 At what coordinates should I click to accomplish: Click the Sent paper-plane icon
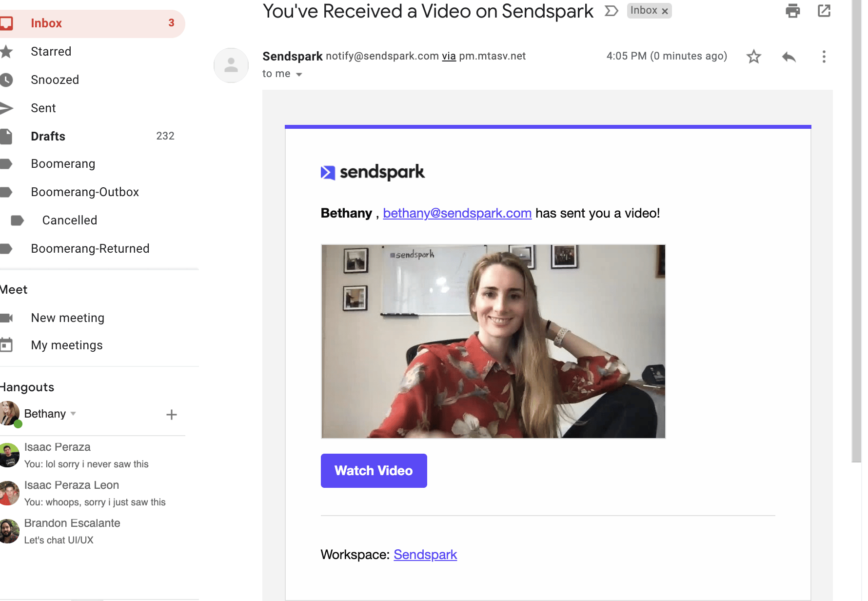[x=6, y=108]
